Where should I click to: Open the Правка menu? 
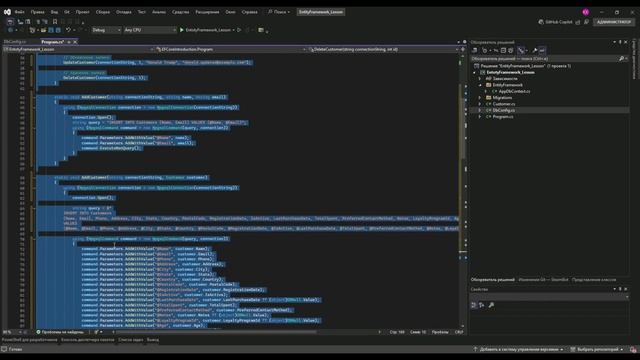tap(37, 12)
